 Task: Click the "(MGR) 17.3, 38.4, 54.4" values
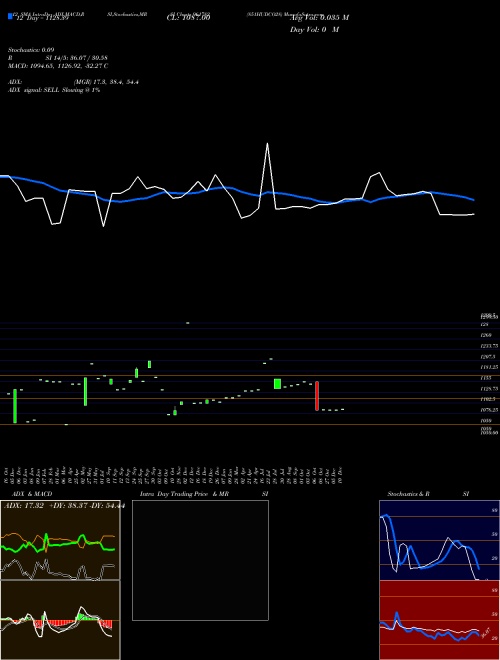[x=106, y=82]
